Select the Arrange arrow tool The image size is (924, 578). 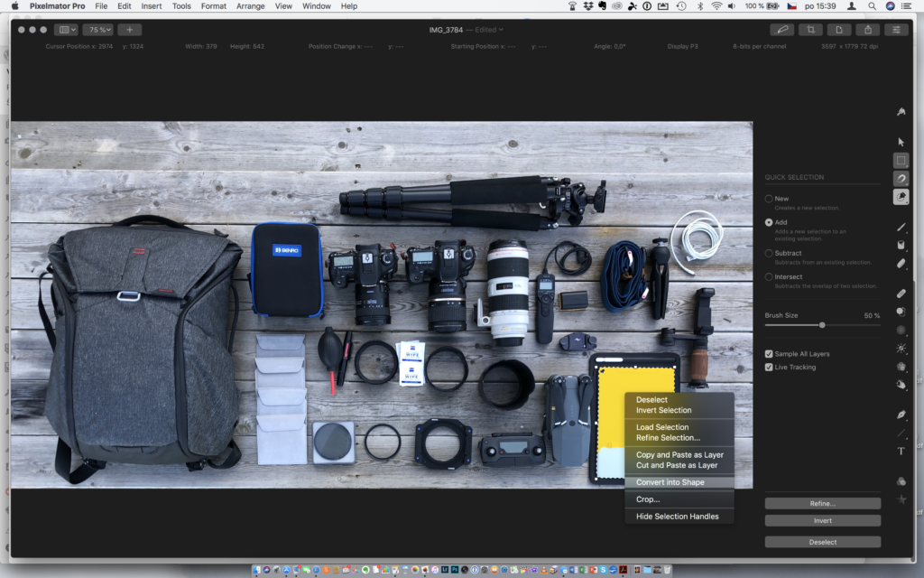[901, 142]
